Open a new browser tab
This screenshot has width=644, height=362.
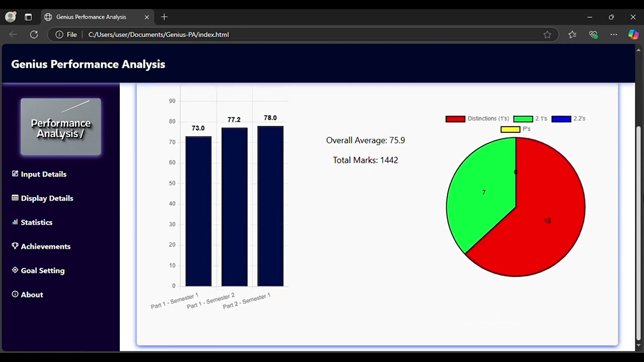pyautogui.click(x=164, y=17)
